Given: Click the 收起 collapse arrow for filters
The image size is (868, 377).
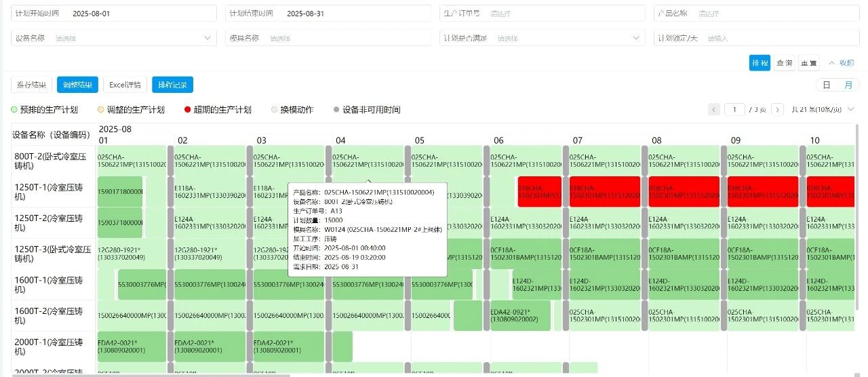Looking at the screenshot, I should click(x=841, y=62).
